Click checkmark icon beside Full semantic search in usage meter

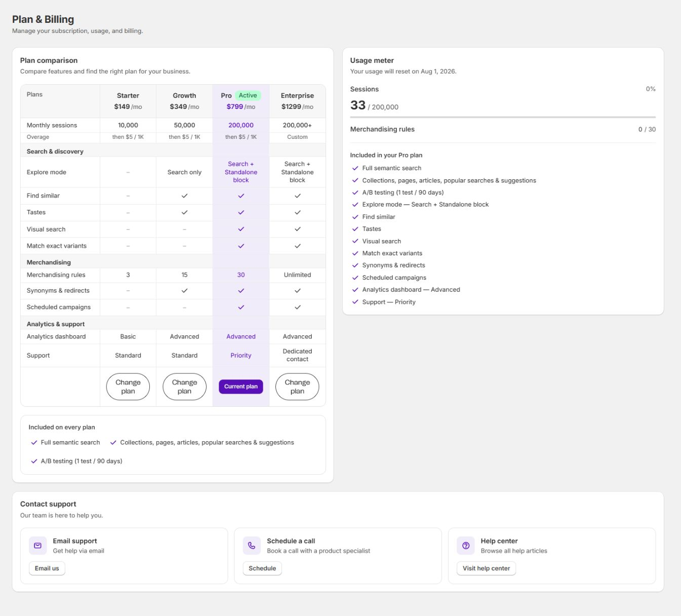355,168
